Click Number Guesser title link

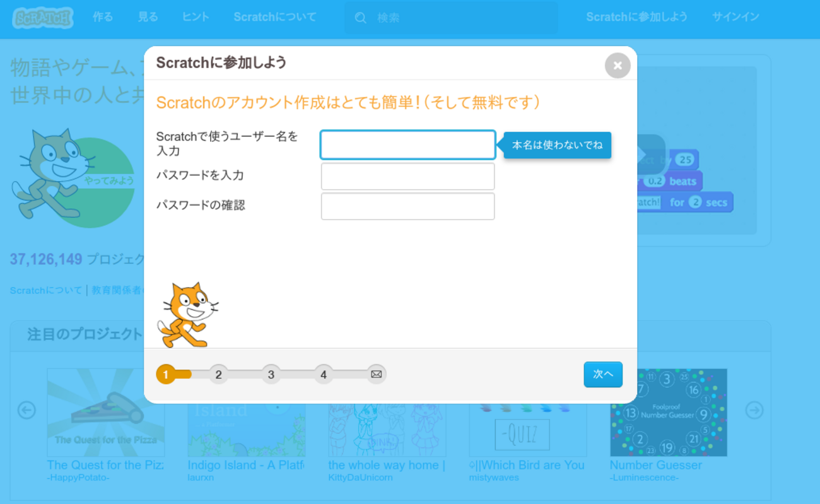tap(656, 465)
